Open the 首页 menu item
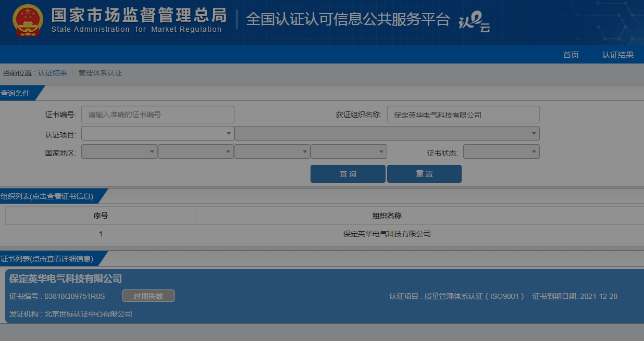644x341 pixels. (x=571, y=55)
